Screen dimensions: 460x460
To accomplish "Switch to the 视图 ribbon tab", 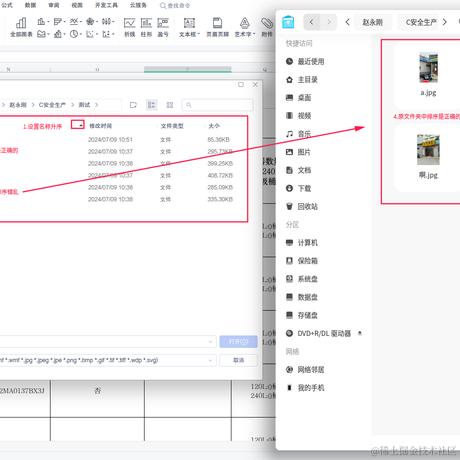I will click(x=77, y=5).
